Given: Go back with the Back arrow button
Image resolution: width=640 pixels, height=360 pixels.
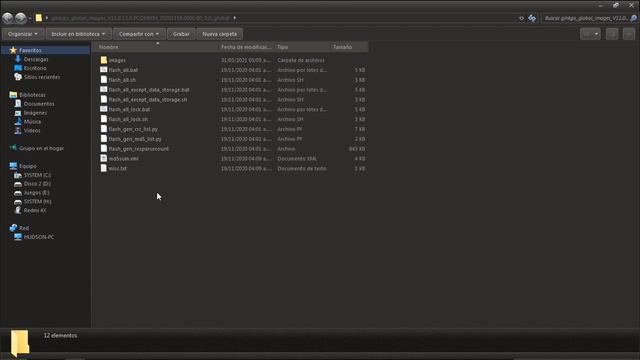Looking at the screenshot, I should pyautogui.click(x=8, y=18).
